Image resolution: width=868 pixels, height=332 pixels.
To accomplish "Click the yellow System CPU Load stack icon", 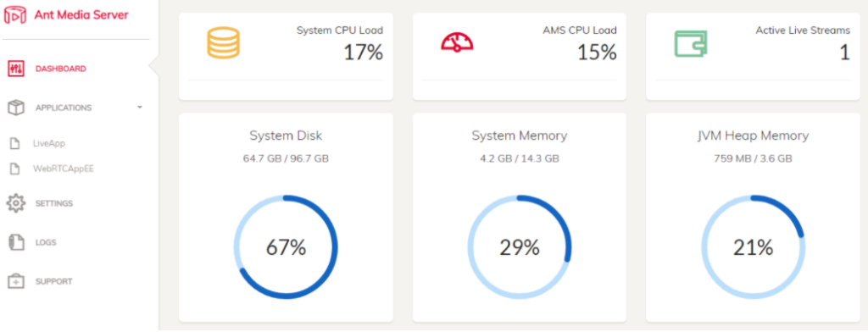I will coord(223,43).
